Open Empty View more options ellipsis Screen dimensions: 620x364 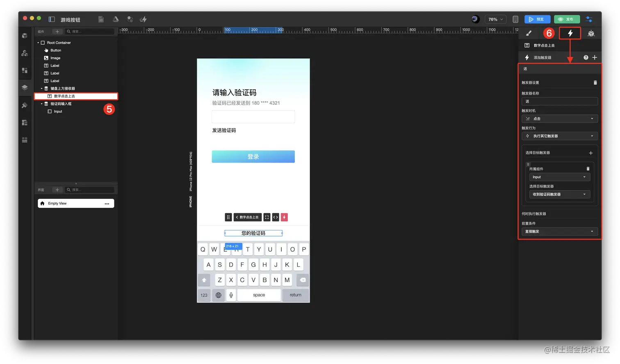107,204
